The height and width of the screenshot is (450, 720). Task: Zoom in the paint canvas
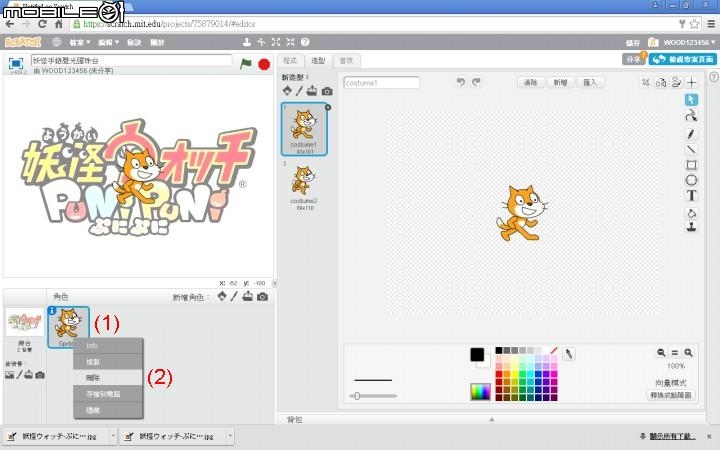(x=688, y=352)
